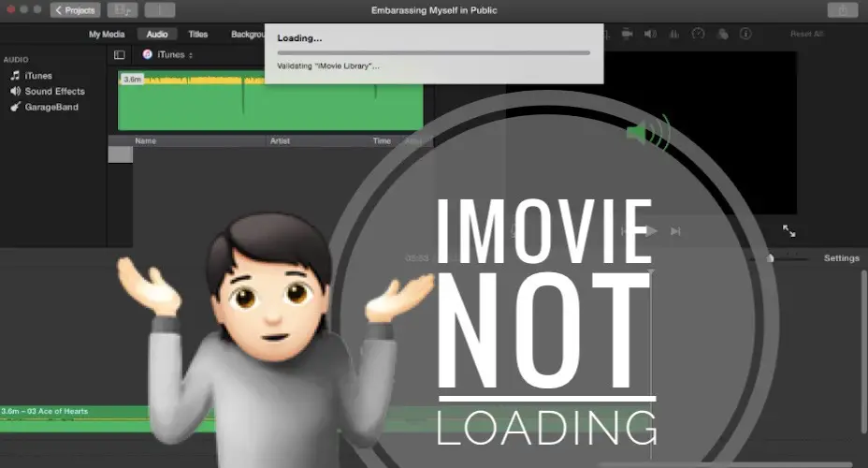Open GarageBand audio source

(x=51, y=108)
